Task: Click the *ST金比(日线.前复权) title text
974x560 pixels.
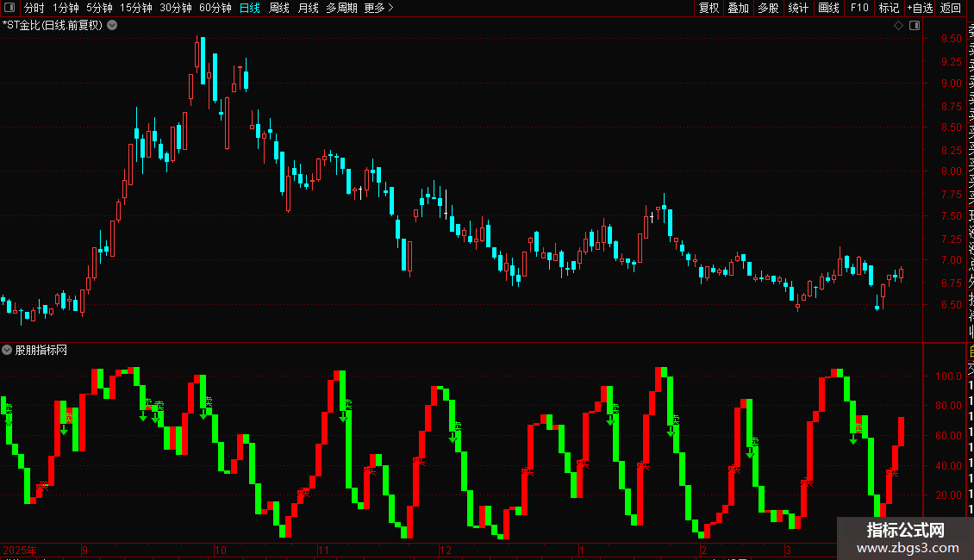Action: pos(53,26)
